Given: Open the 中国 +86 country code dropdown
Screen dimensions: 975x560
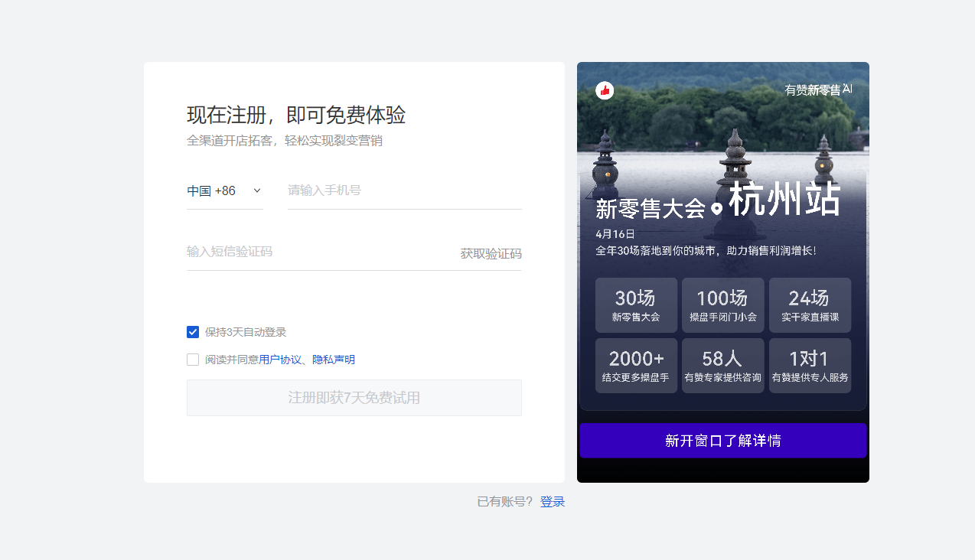Looking at the screenshot, I should [x=224, y=190].
